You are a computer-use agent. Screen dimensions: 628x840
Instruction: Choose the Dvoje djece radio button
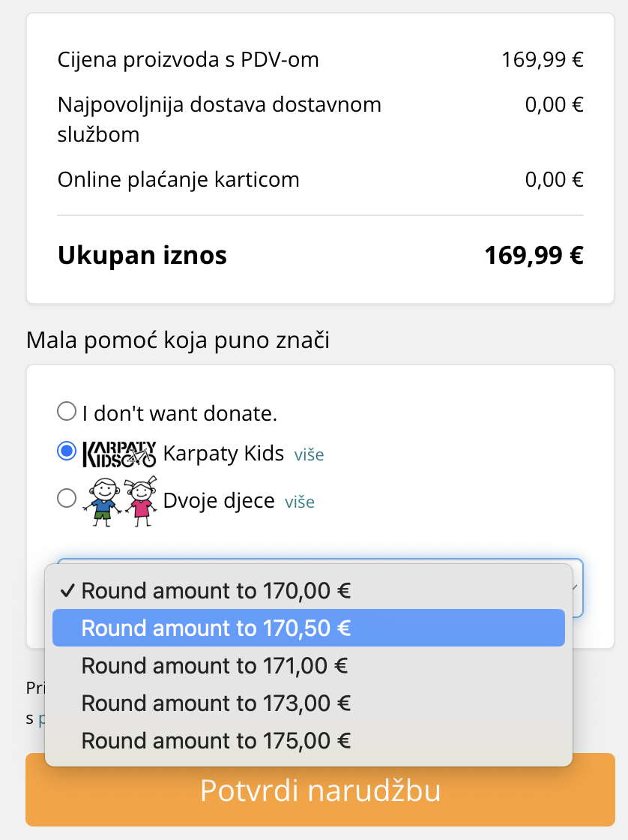[x=67, y=499]
